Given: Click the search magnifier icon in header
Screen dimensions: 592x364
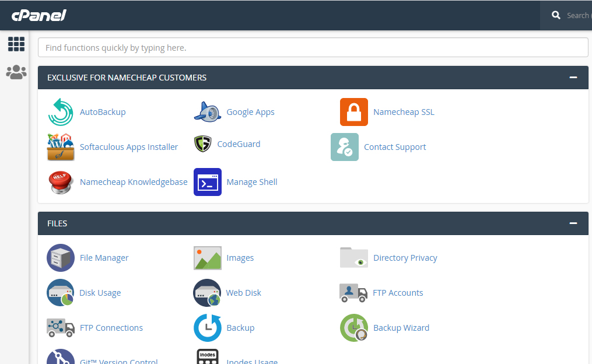Looking at the screenshot, I should click(x=556, y=15).
